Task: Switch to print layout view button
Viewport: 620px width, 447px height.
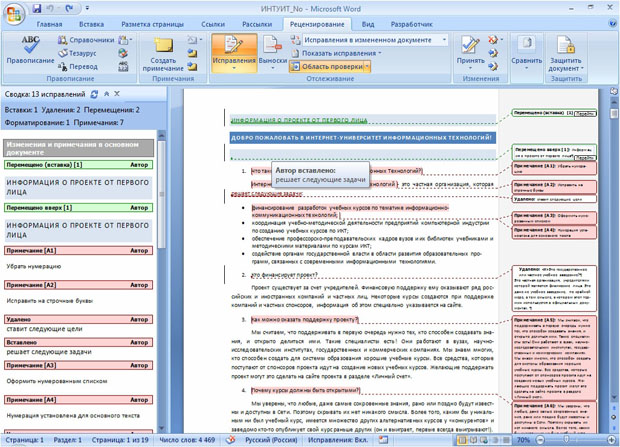Action: (461, 440)
